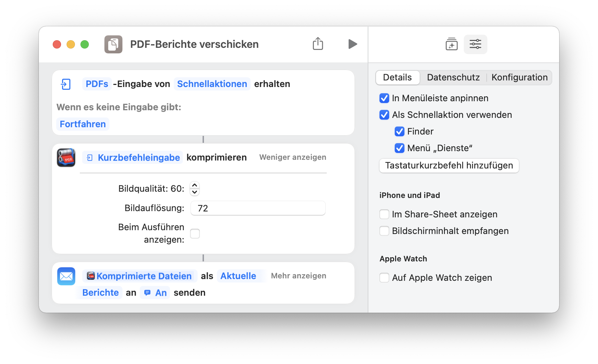The height and width of the screenshot is (364, 598).
Task: Toggle the Finder checkbox
Action: point(400,132)
